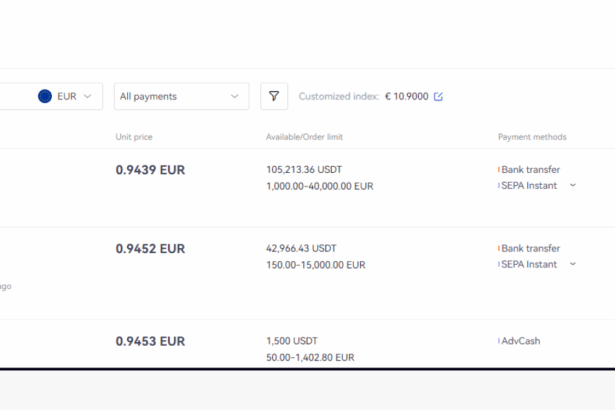615x410 pixels.
Task: Click the Customized index € 10.9000 value
Action: coord(407,97)
